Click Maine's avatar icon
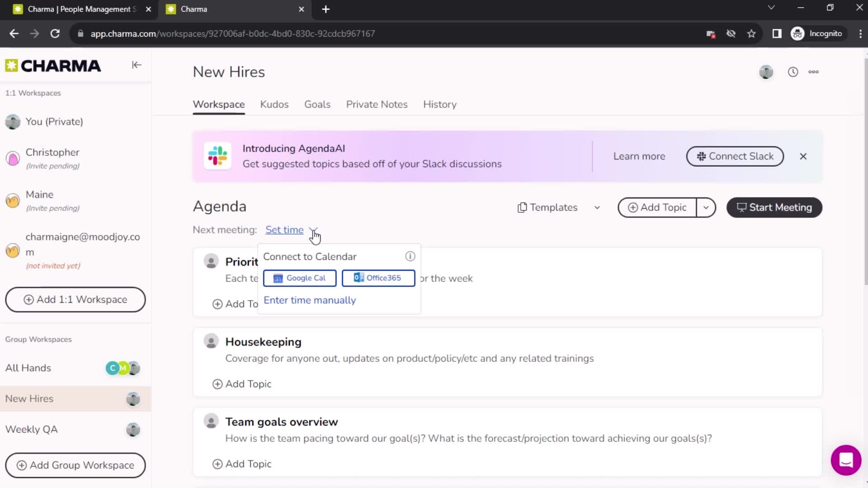Screen dimensions: 868x488 (13, 200)
